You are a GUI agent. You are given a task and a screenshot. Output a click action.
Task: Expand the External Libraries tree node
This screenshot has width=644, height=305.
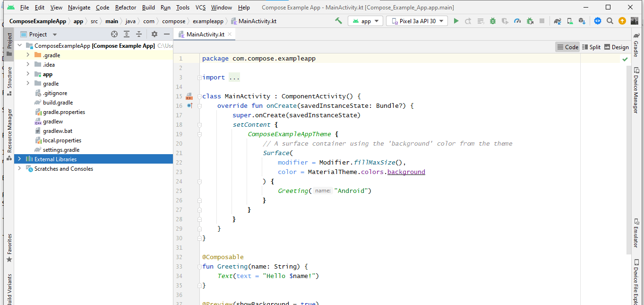coord(19,159)
